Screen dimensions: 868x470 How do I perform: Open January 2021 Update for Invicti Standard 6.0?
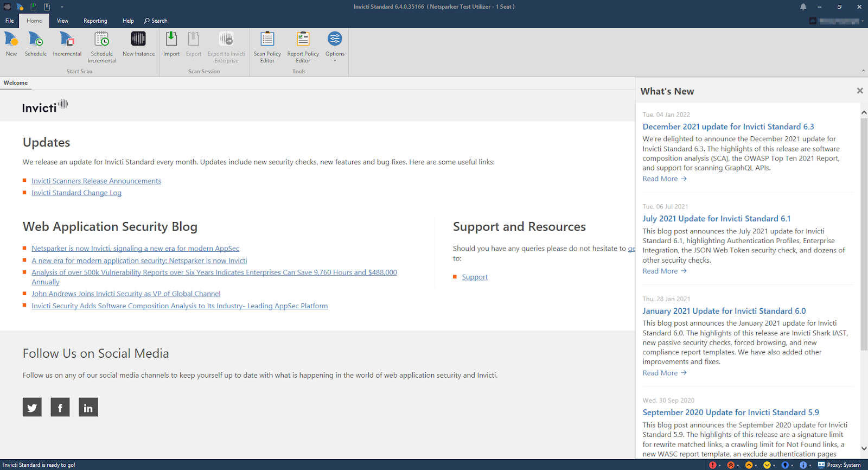click(724, 311)
